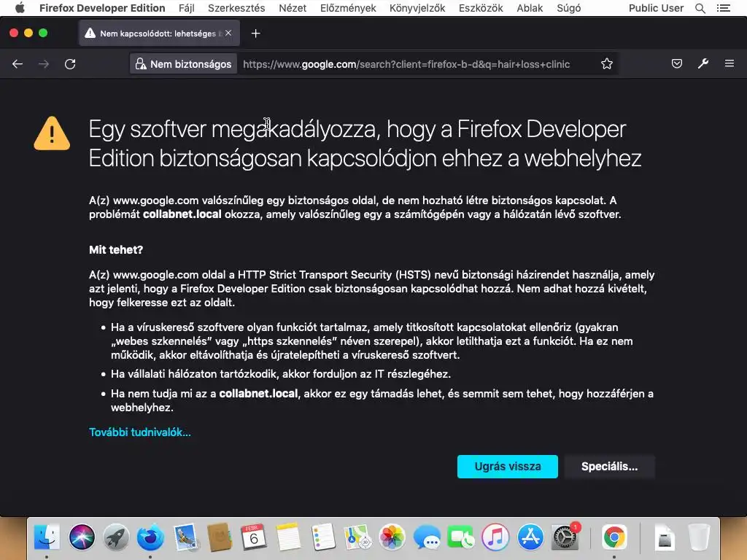
Task: Open Reminders from the Dock
Action: pos(323,537)
